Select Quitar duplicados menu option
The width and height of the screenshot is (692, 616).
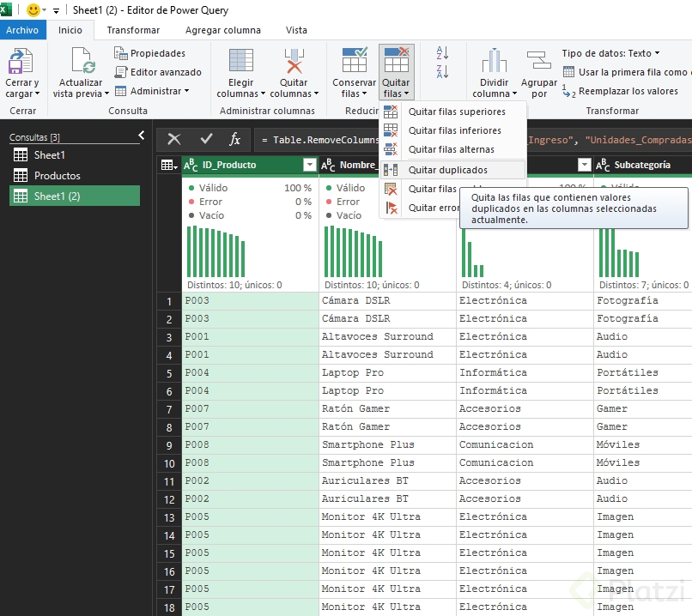447,170
